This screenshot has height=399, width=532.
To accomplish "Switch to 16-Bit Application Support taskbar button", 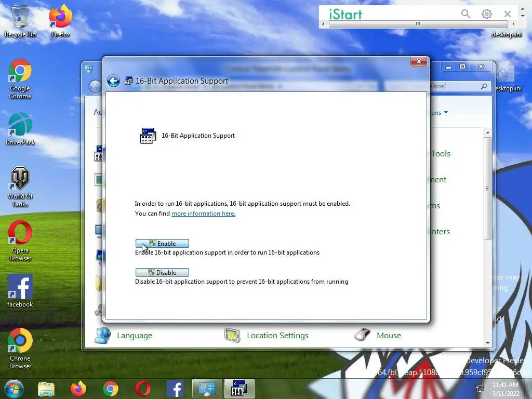I will pos(239,389).
